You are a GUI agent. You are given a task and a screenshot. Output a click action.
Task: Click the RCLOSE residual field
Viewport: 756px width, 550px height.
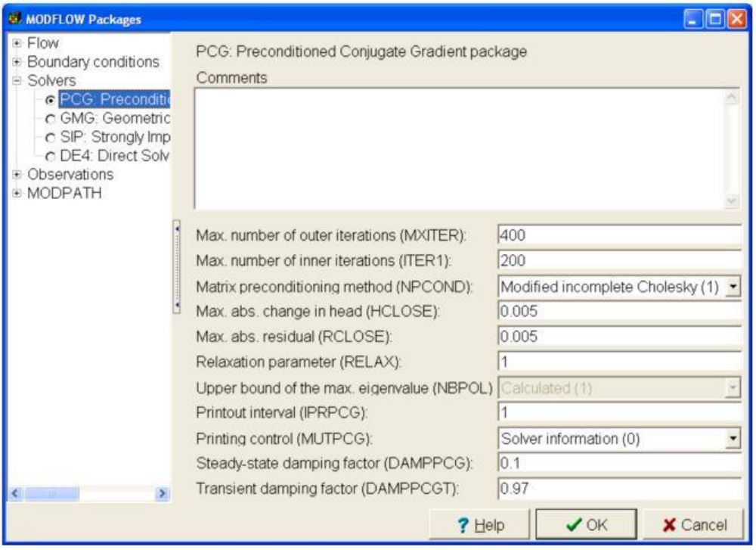(x=620, y=336)
